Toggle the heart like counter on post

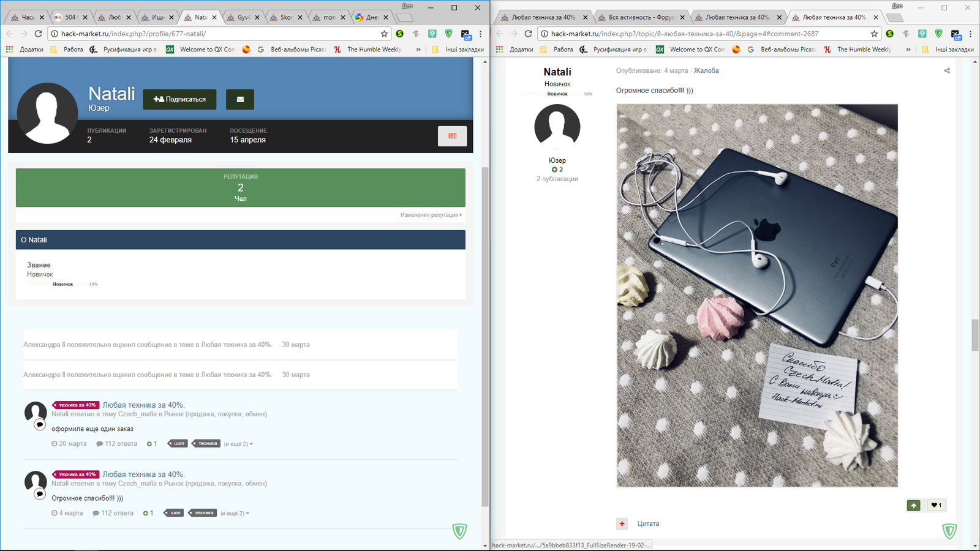pyautogui.click(x=936, y=505)
